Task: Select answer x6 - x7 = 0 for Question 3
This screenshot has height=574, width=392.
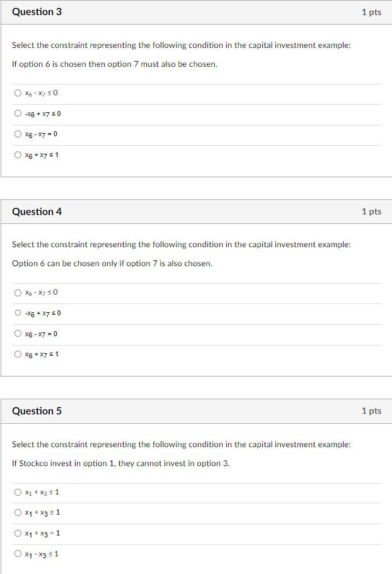Action: (18, 134)
